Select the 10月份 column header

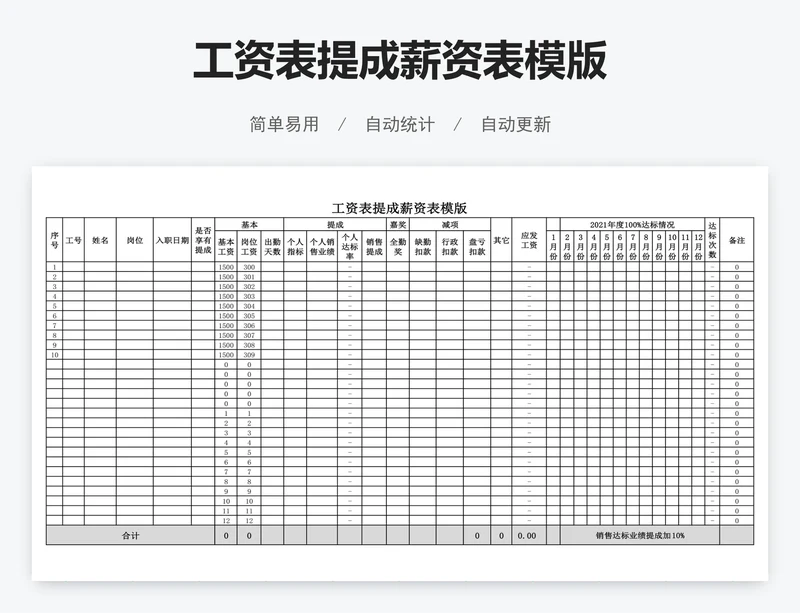coord(672,247)
